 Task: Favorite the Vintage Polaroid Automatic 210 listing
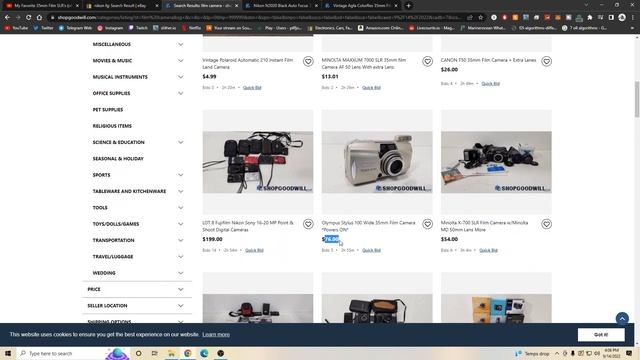[x=308, y=61]
